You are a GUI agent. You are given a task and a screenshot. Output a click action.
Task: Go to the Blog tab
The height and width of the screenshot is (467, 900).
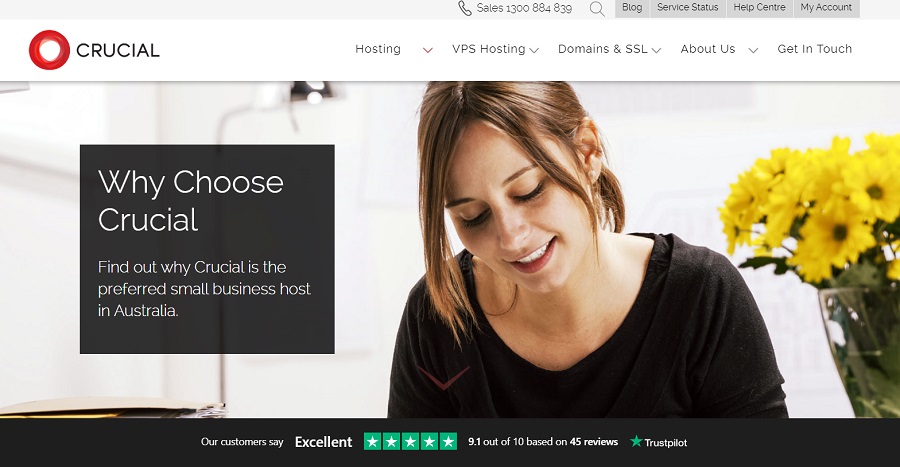tap(632, 8)
